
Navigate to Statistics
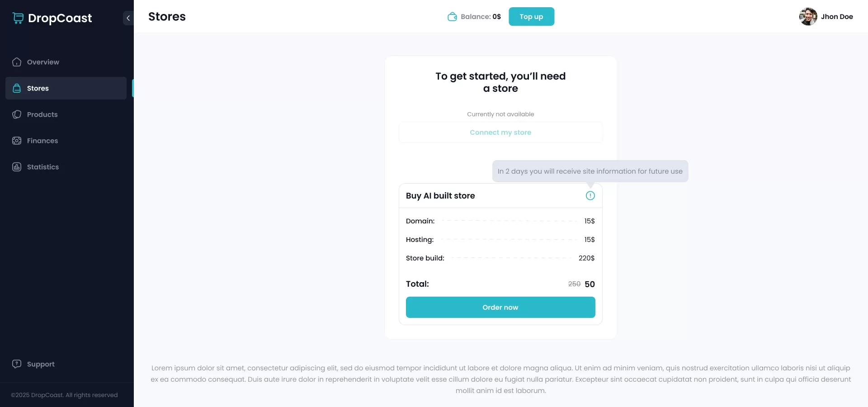coord(43,167)
